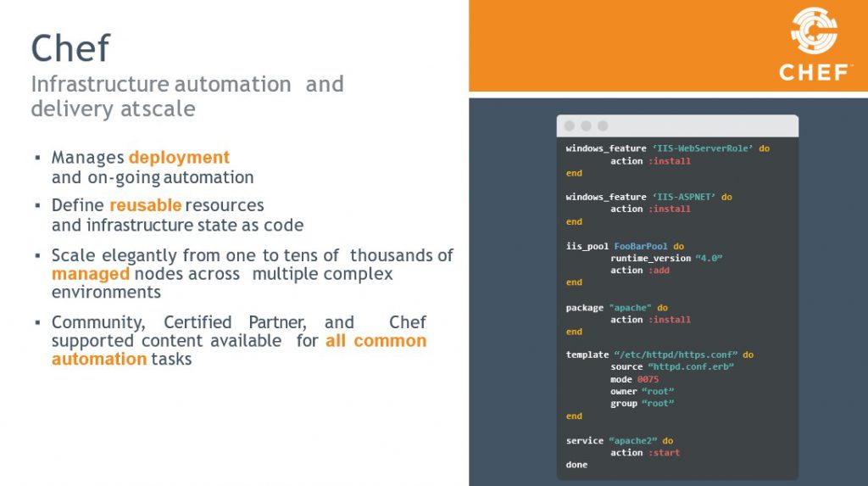
Task: Click the 'runtime_version' code line
Action: pos(666,258)
